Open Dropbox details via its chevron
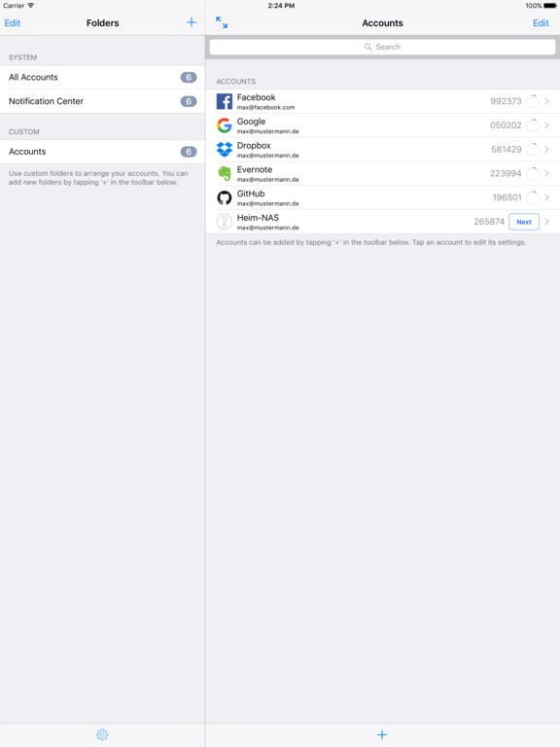 546,149
